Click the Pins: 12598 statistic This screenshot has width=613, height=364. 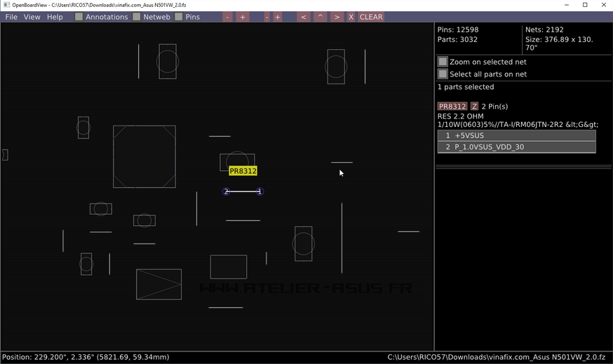458,29
